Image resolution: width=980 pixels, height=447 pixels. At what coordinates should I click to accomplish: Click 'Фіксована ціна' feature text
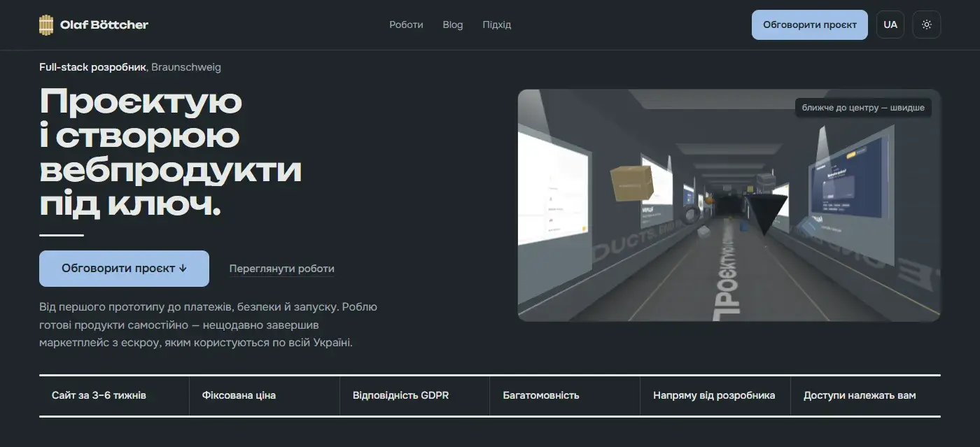coord(239,395)
